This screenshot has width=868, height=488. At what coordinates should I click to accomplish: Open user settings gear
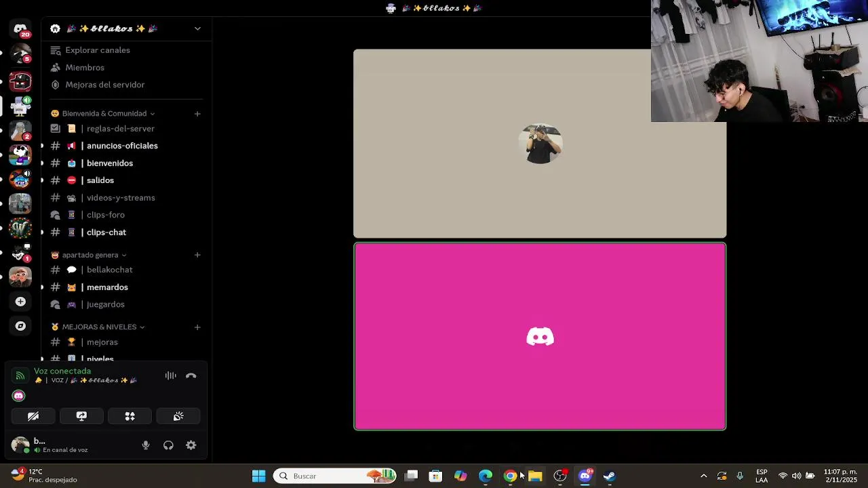click(191, 445)
